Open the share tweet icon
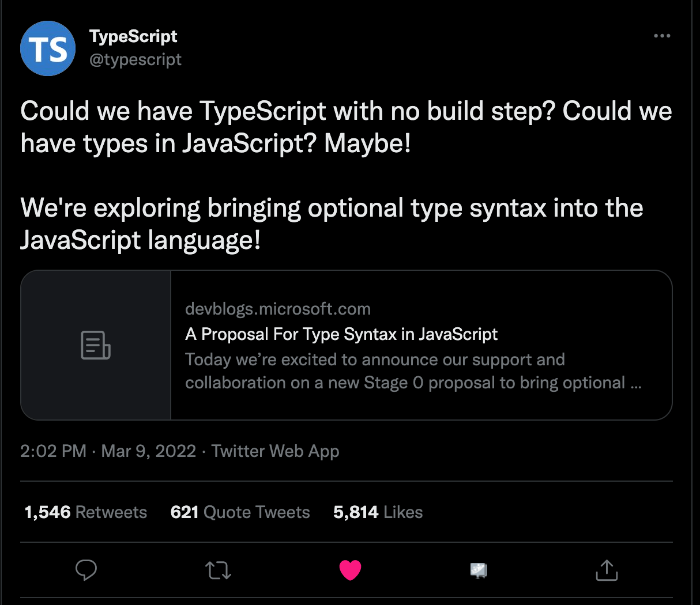 (607, 570)
